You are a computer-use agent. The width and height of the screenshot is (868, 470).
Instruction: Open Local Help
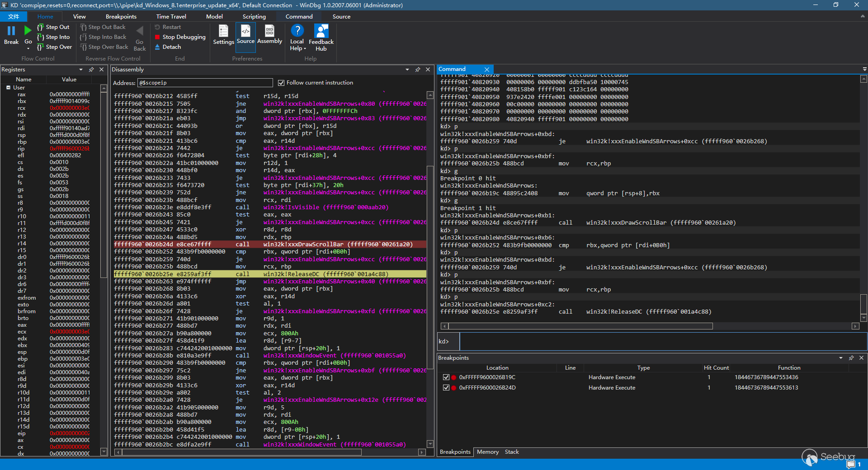(x=297, y=38)
